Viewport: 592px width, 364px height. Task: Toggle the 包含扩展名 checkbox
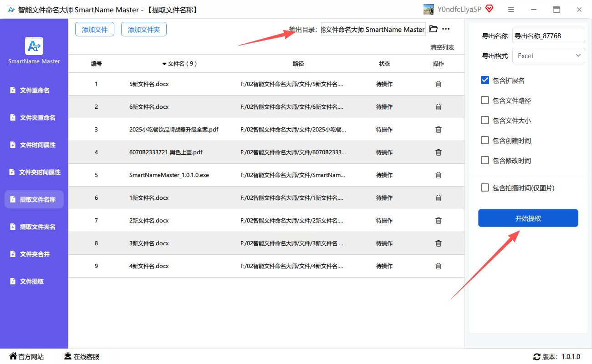pos(485,81)
